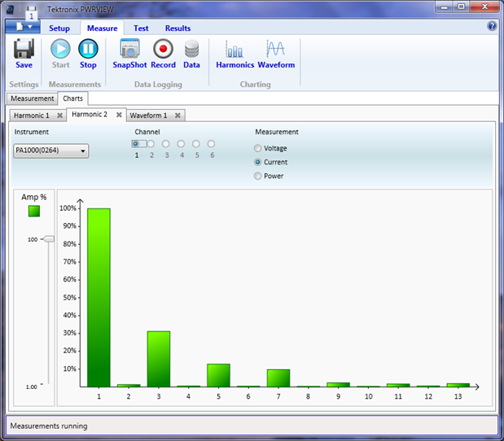
Task: Open the application file menu dropdown
Action: point(22,27)
